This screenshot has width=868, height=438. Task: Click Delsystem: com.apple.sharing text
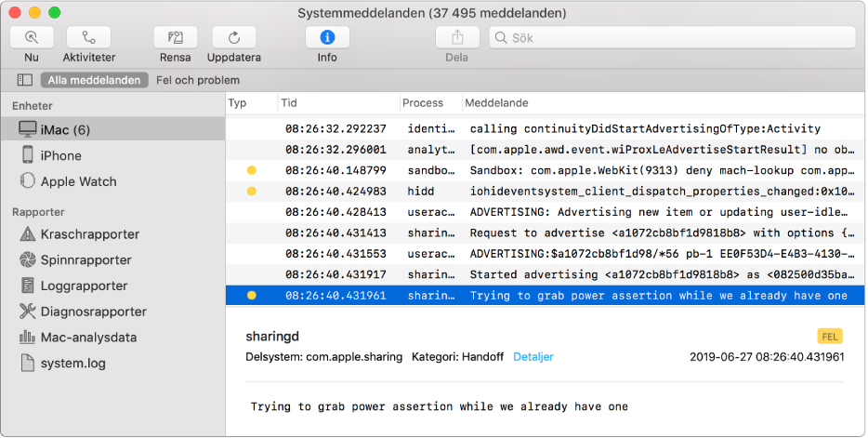point(323,356)
